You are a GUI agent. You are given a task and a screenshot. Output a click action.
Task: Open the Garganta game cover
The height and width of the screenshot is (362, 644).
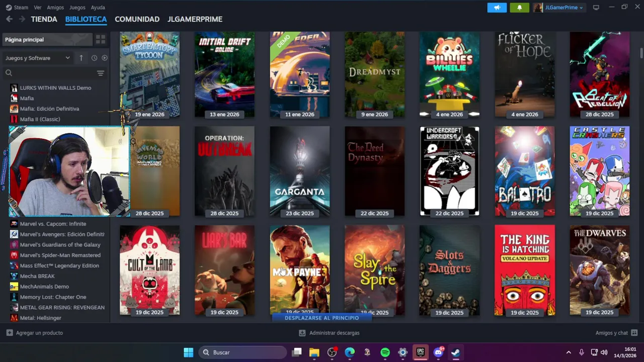pos(300,171)
